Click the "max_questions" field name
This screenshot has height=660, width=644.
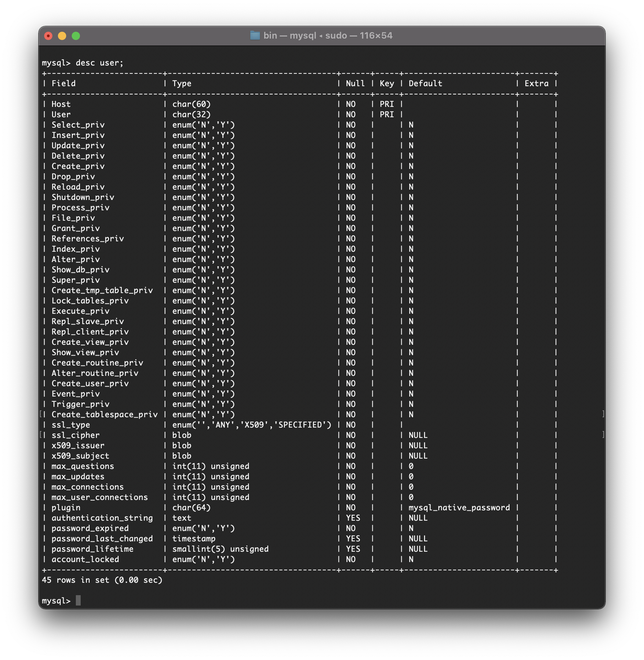pyautogui.click(x=83, y=466)
